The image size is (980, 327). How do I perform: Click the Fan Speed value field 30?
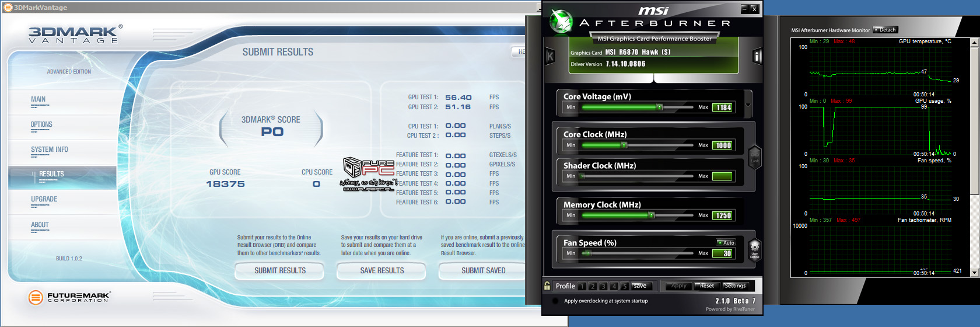pos(723,253)
